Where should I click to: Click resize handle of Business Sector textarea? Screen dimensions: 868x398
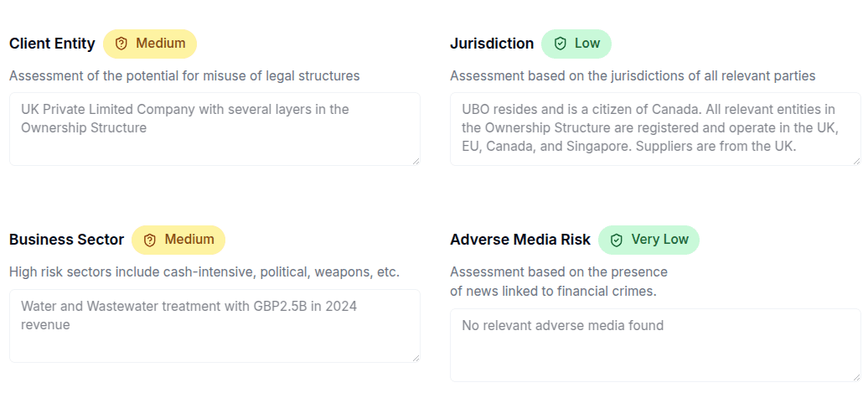pyautogui.click(x=416, y=358)
